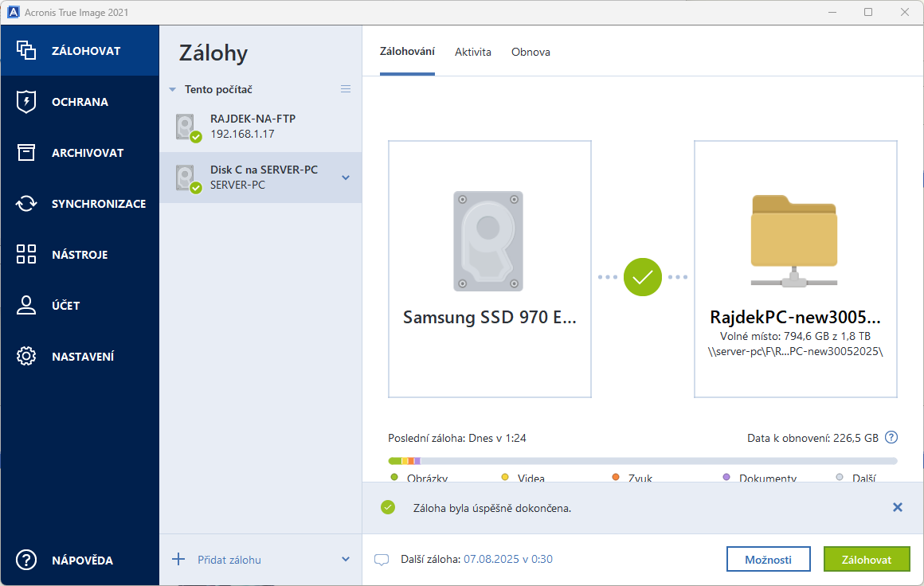
Task: Open the Nástroje tools grid icon
Action: tap(26, 255)
